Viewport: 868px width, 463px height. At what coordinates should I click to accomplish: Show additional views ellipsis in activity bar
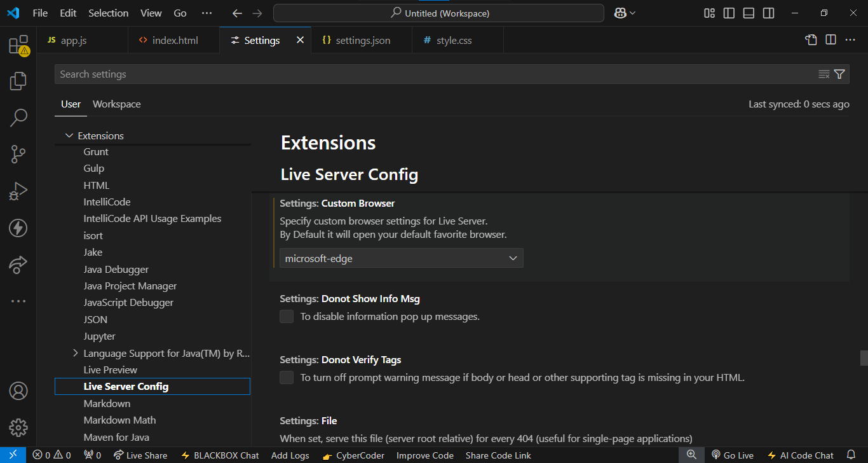coord(18,301)
